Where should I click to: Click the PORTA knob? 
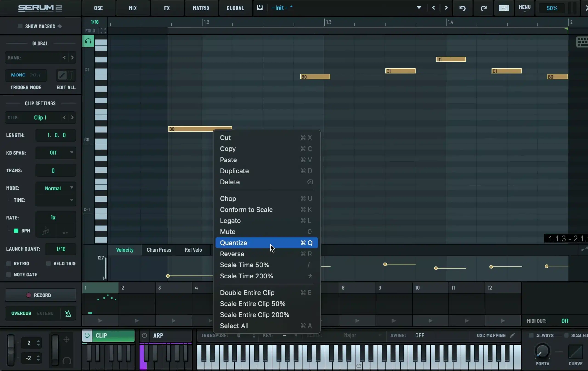(x=542, y=351)
